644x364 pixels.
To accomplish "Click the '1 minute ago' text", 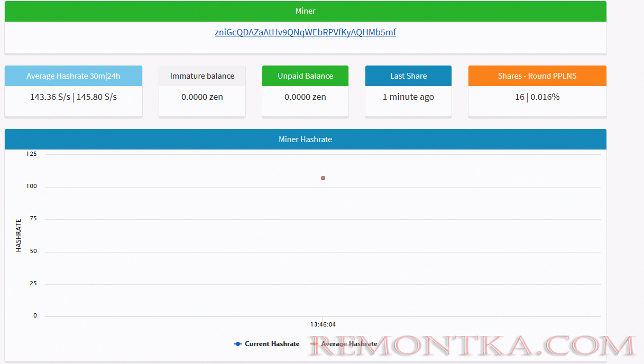I will pyautogui.click(x=408, y=97).
